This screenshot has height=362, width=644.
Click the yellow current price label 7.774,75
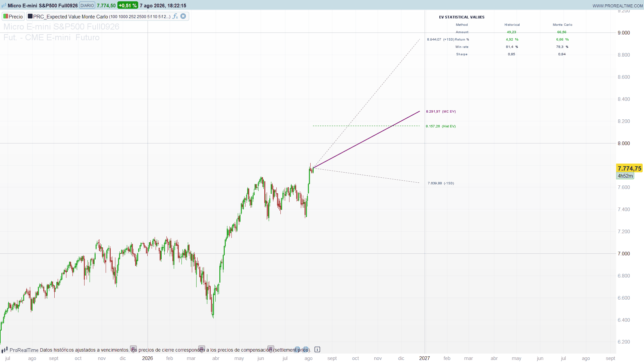coord(629,168)
